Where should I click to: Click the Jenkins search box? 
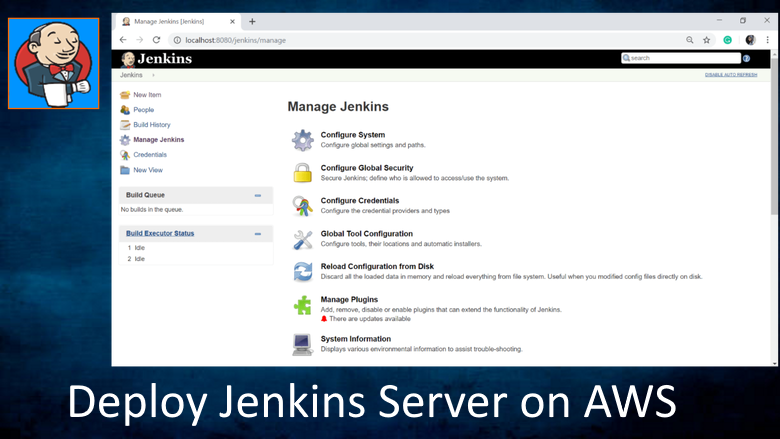[681, 58]
